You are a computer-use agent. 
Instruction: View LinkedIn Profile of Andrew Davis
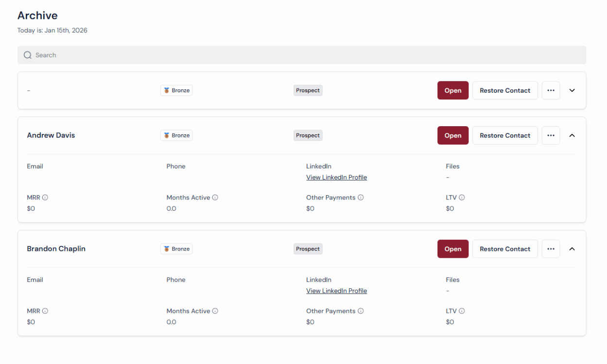coord(337,178)
